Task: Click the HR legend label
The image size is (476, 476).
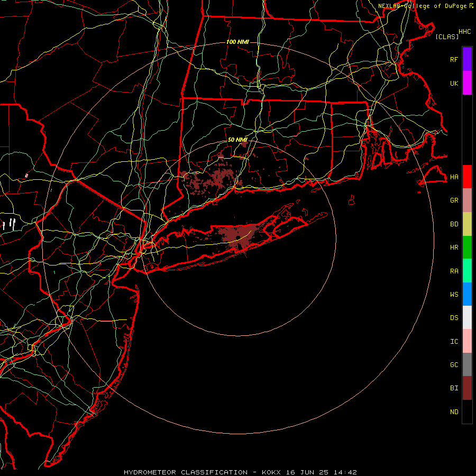Action: (454, 248)
